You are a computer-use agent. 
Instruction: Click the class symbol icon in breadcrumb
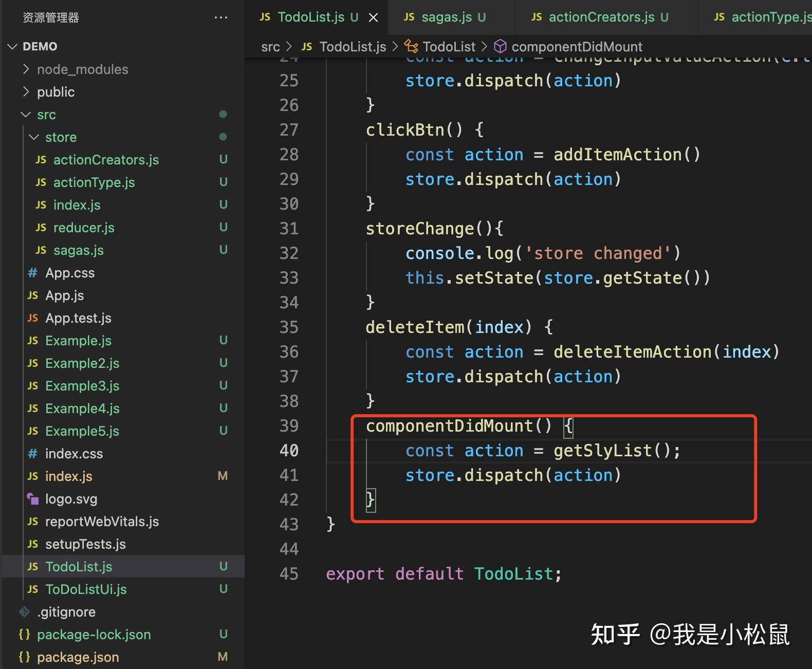click(x=411, y=47)
